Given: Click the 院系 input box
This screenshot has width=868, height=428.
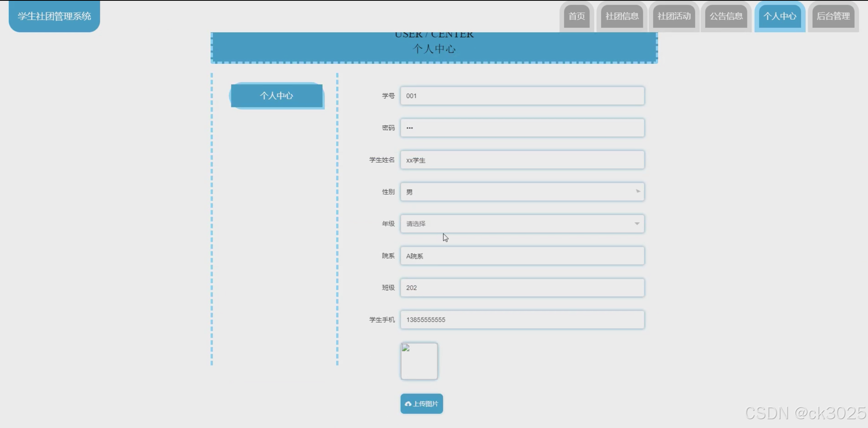Looking at the screenshot, I should point(522,256).
